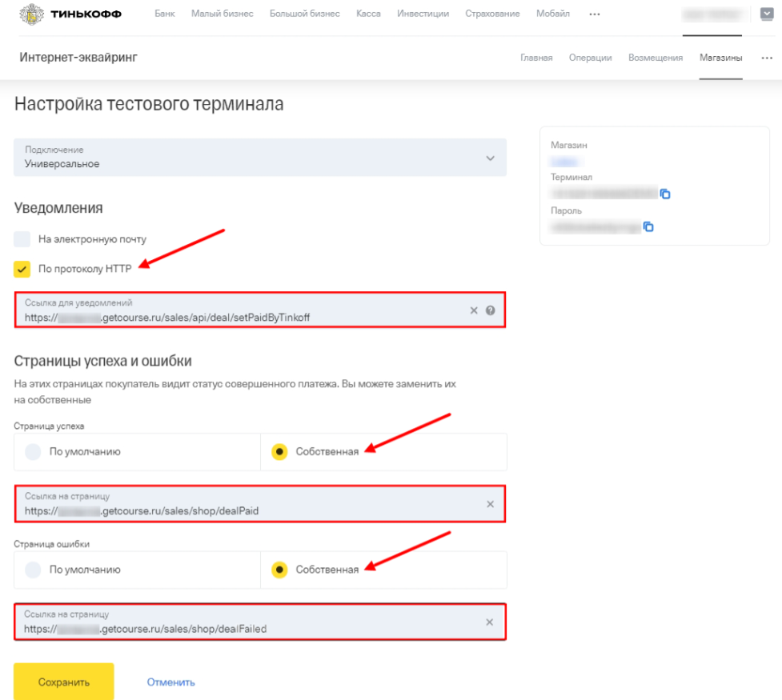The image size is (782, 700).
Task: Clear the dealFailed error page link
Action: [490, 622]
